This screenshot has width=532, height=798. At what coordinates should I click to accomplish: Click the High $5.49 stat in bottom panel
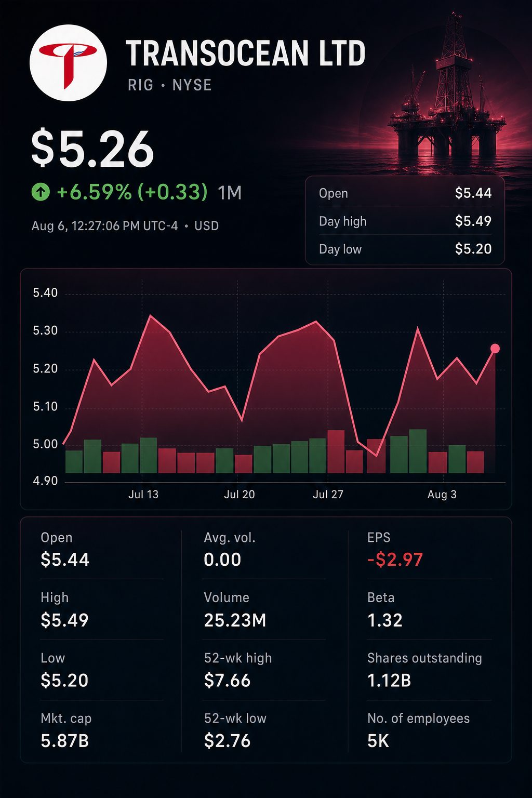(64, 609)
